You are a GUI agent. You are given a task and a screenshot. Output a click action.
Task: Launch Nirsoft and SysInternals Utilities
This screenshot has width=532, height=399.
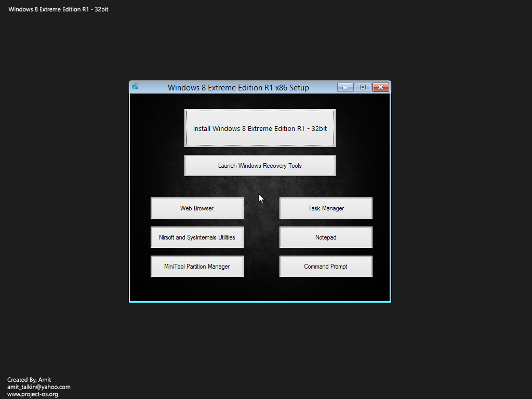[x=197, y=237]
